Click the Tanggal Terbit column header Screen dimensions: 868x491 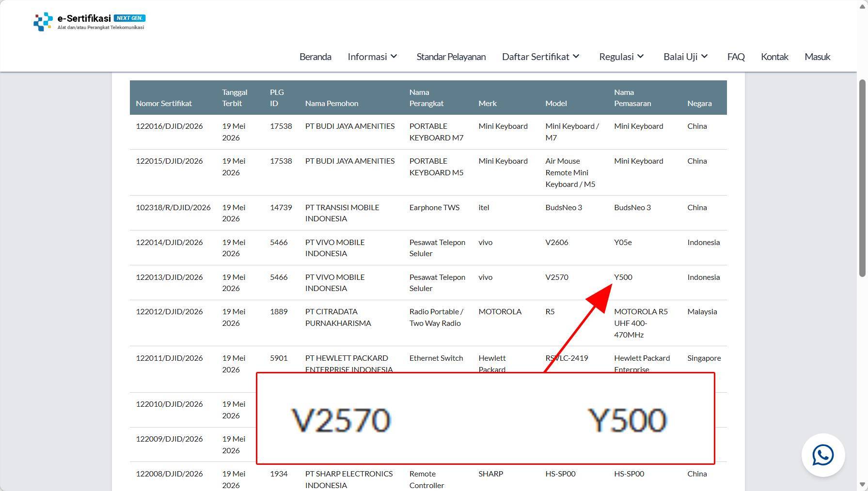point(235,97)
